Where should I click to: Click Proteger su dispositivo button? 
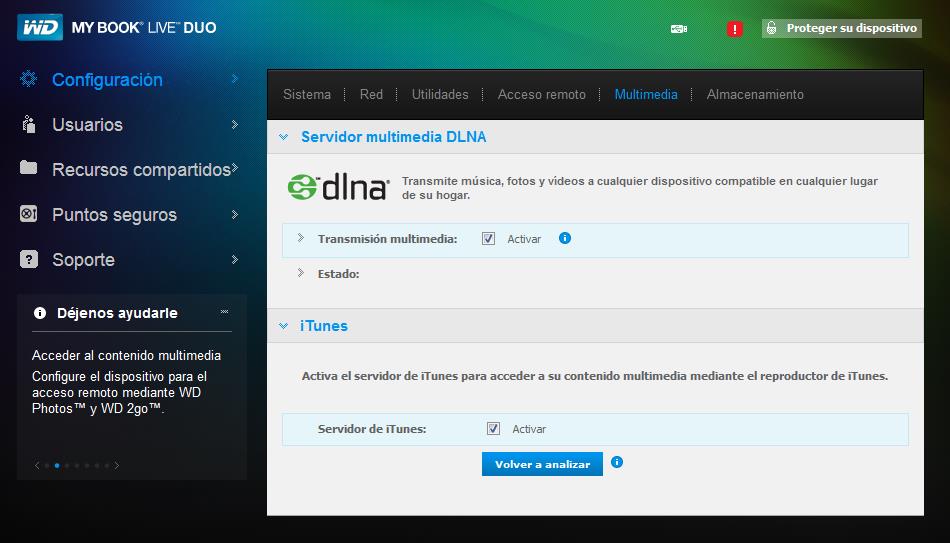coord(840,28)
